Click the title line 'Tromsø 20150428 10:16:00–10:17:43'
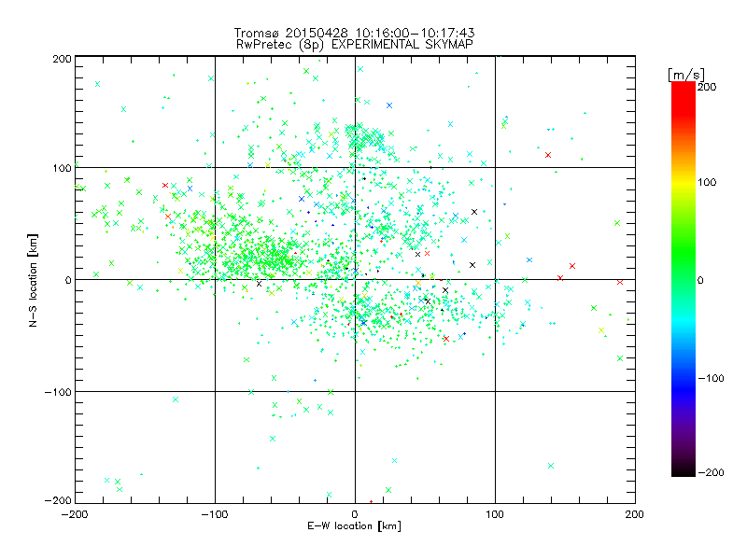This screenshot has width=747, height=560. pyautogui.click(x=354, y=33)
